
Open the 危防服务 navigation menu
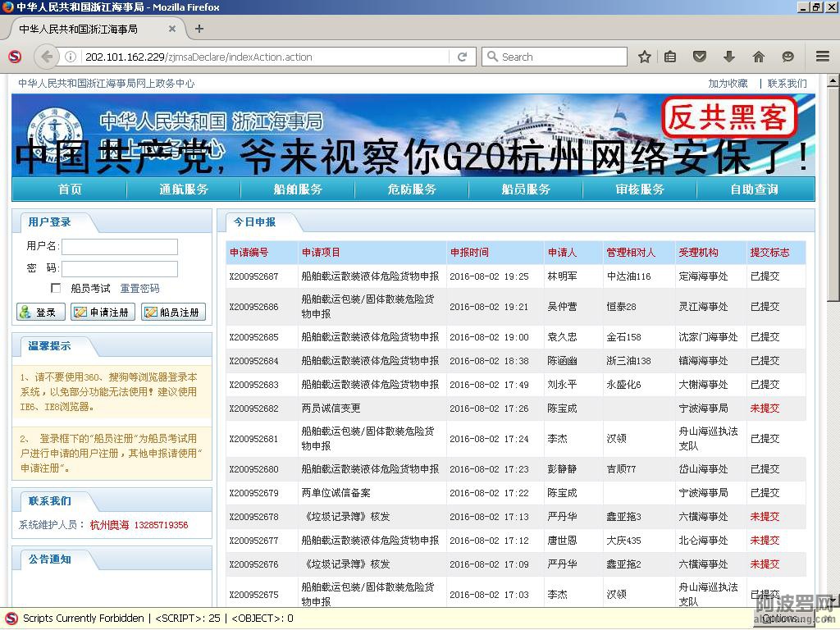pyautogui.click(x=412, y=189)
